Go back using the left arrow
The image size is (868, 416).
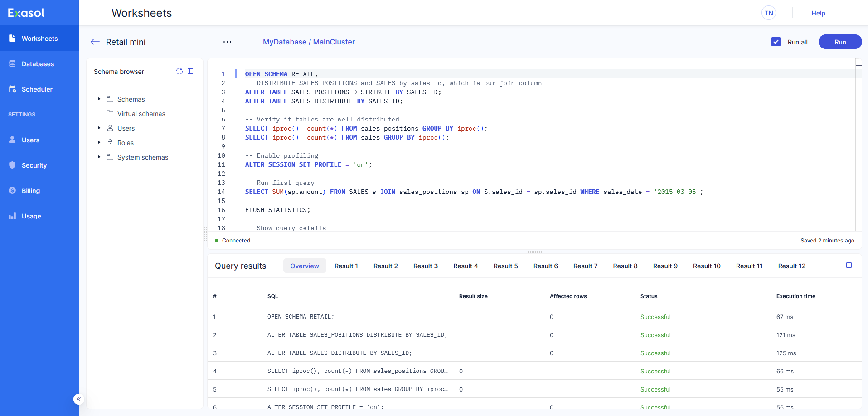95,42
